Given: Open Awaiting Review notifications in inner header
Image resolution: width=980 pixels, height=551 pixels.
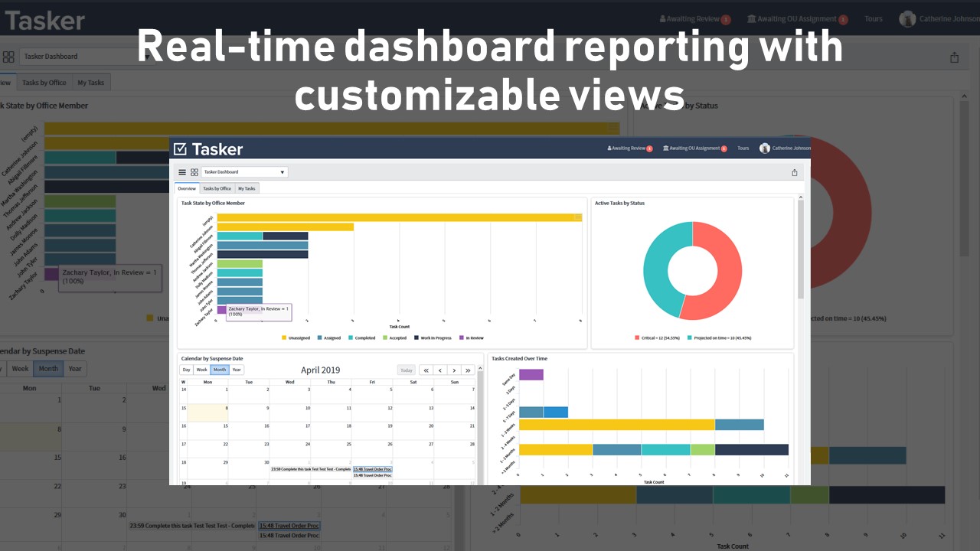Looking at the screenshot, I should [x=629, y=148].
